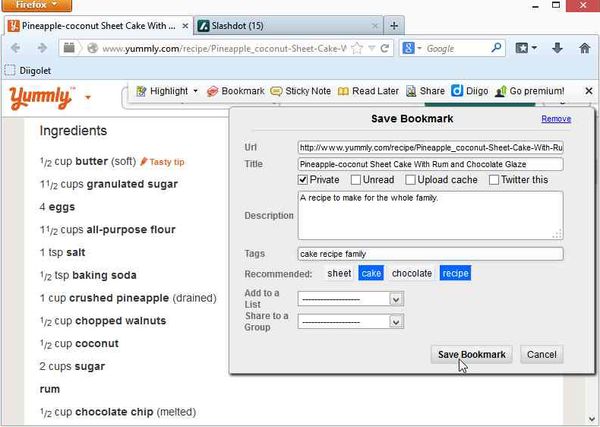
Task: Open the bookmarks menu star button
Action: tap(526, 48)
